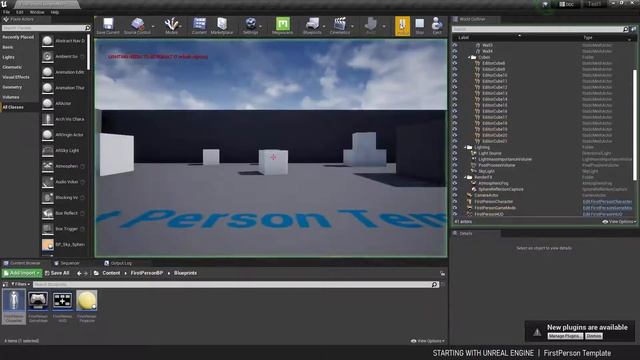Toggle visibility eye for Light Source

pos(455,153)
